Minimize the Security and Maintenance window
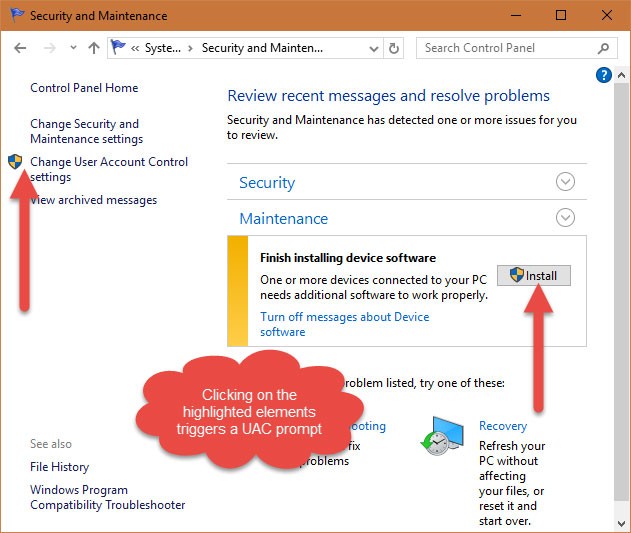This screenshot has width=631, height=533. coord(516,15)
